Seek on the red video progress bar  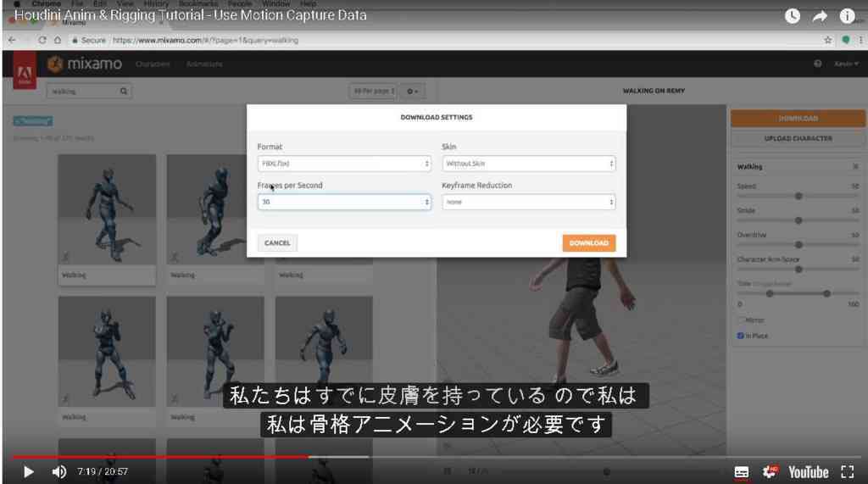(x=160, y=457)
